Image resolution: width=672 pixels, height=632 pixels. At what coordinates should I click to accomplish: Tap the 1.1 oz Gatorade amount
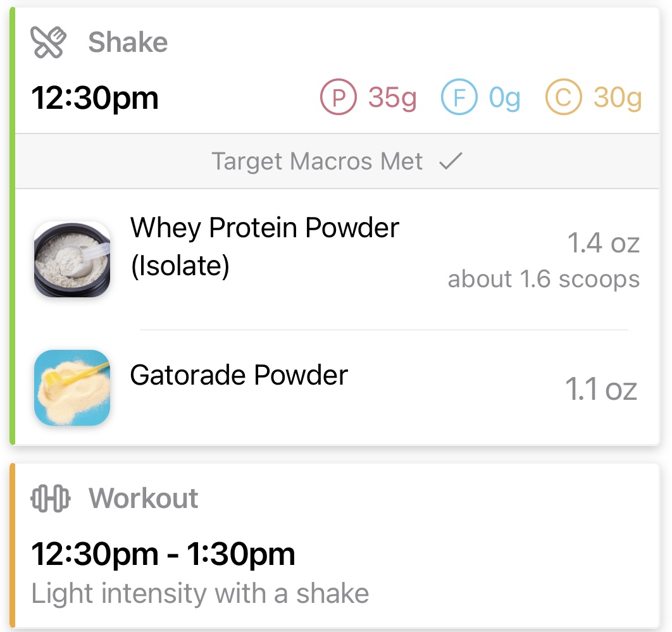pyautogui.click(x=600, y=390)
